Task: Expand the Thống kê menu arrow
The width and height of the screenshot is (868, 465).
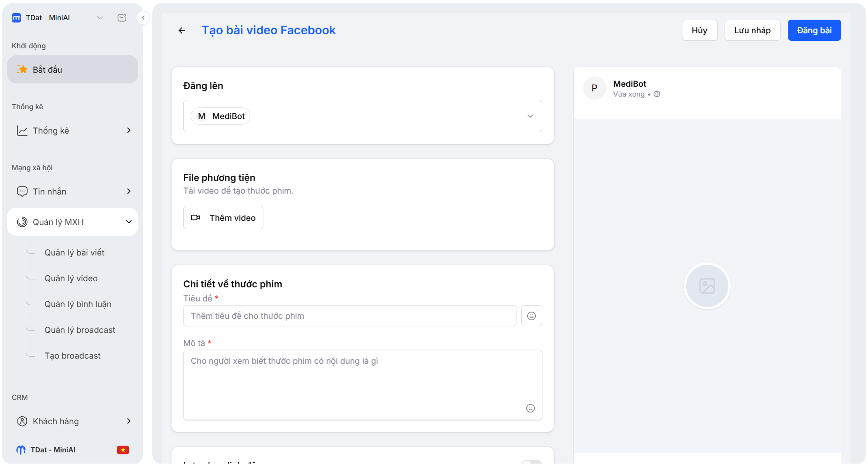Action: (x=129, y=131)
